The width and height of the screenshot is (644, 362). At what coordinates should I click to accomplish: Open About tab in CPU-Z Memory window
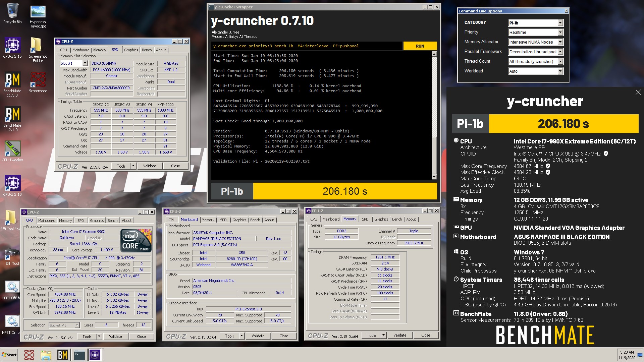411,219
